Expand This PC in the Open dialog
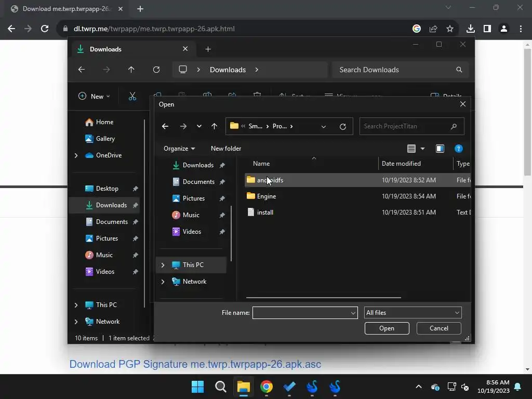The height and width of the screenshot is (399, 532). point(163,265)
